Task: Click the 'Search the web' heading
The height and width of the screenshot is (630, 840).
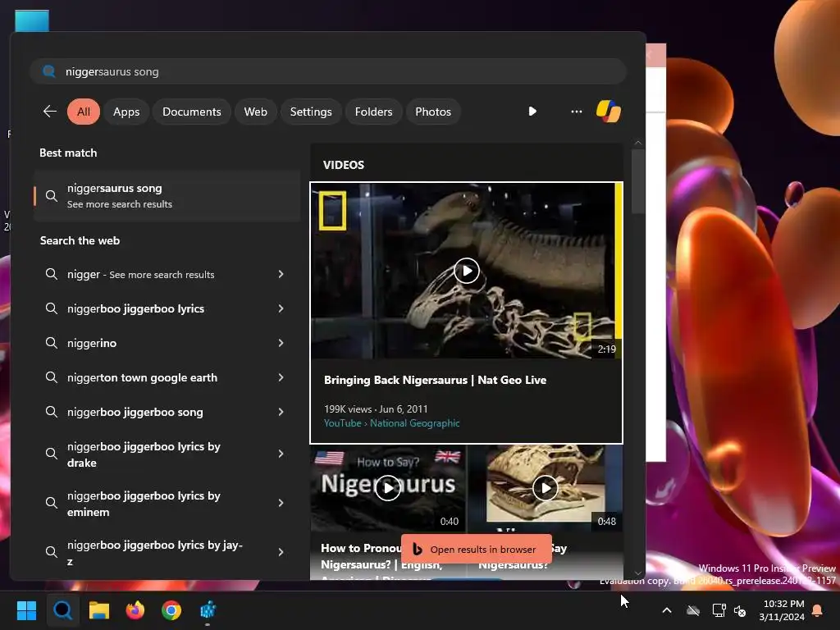Action: click(80, 240)
